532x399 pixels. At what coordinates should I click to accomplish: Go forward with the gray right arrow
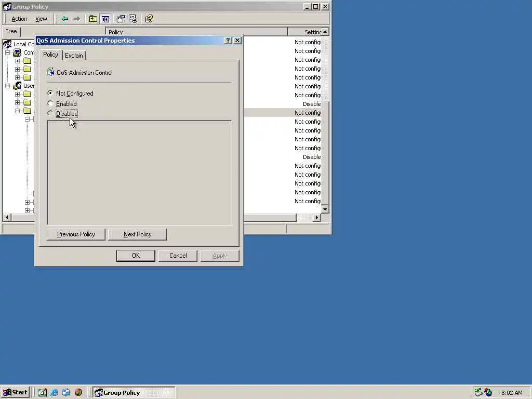pos(77,19)
